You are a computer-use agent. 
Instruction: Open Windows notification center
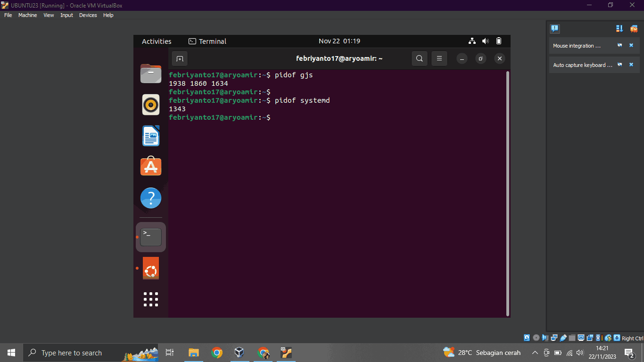629,353
